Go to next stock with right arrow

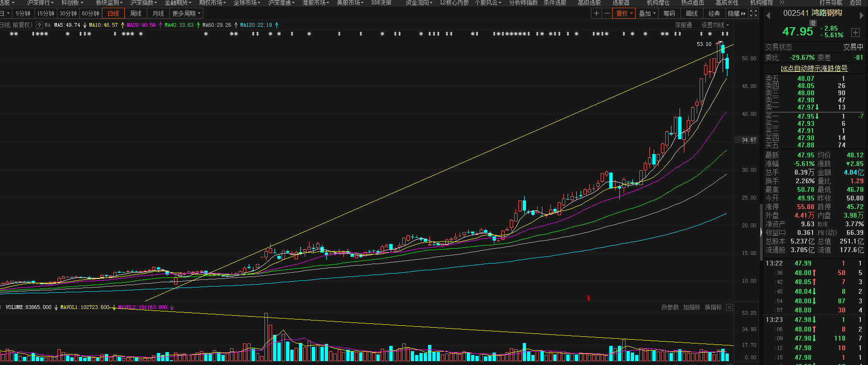(862, 15)
